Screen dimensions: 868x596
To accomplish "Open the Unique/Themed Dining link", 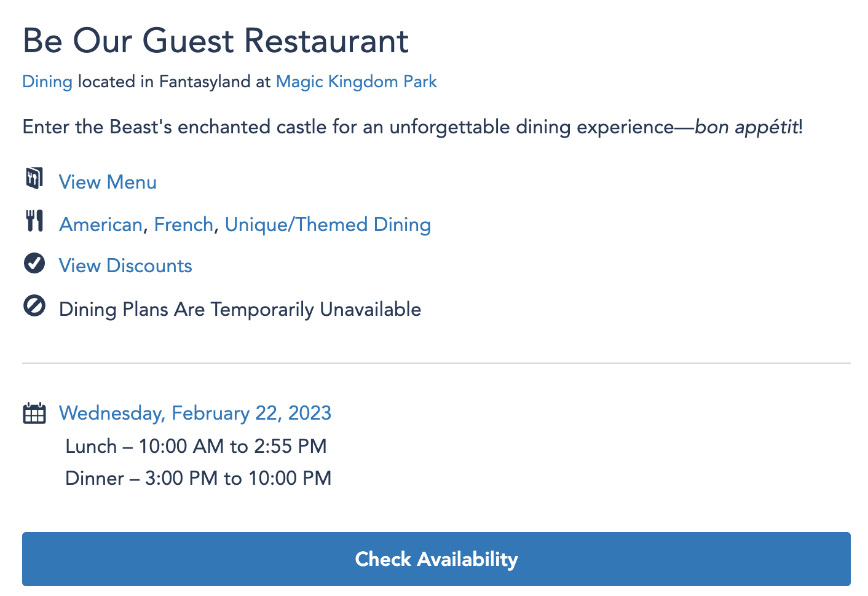I will click(328, 224).
